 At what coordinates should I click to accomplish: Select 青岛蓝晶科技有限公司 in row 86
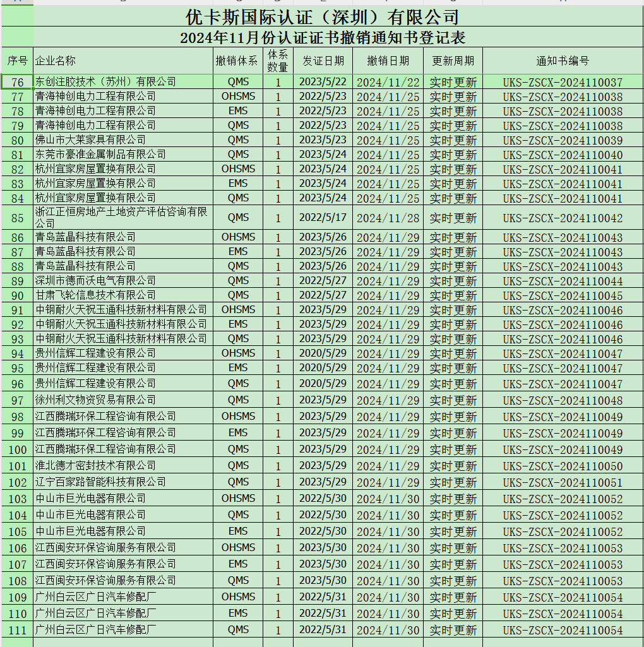pos(123,237)
